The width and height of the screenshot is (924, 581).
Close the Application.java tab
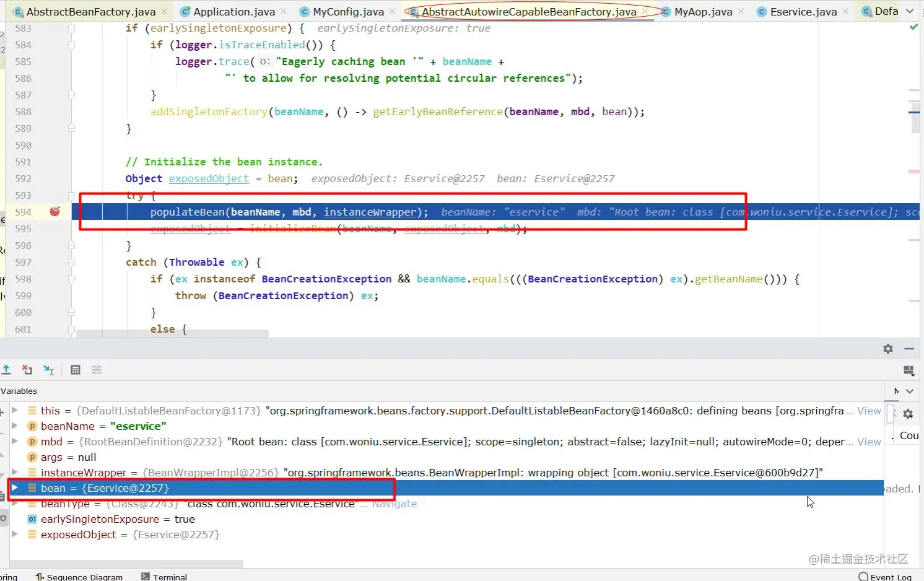tap(283, 12)
